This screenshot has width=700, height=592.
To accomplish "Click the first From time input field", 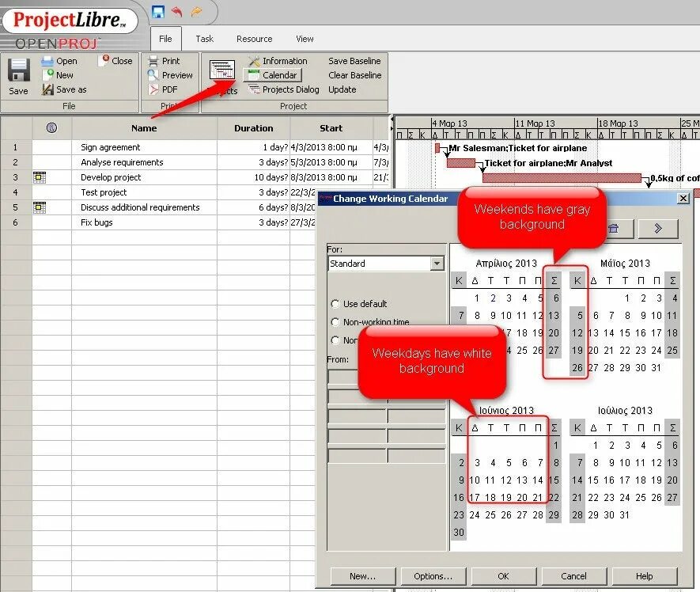I will point(342,377).
